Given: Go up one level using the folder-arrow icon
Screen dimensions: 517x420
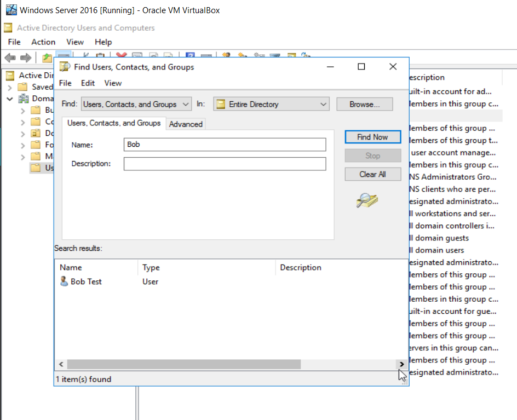Looking at the screenshot, I should 47,58.
